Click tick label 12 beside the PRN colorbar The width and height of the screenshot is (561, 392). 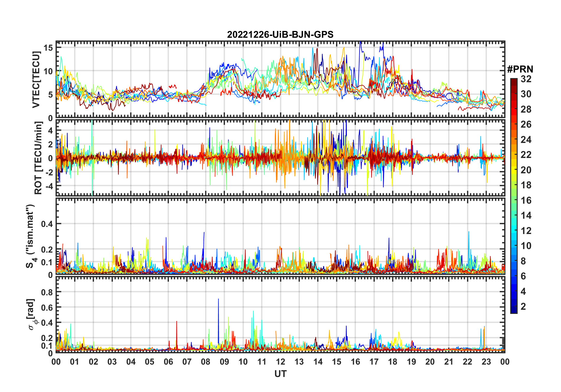pyautogui.click(x=526, y=230)
